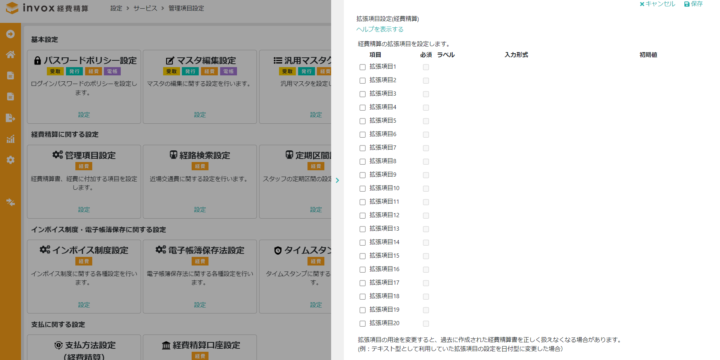Open 設定 link on 管理項目設定 card
Screen dimensions: 720x360
tap(84, 210)
